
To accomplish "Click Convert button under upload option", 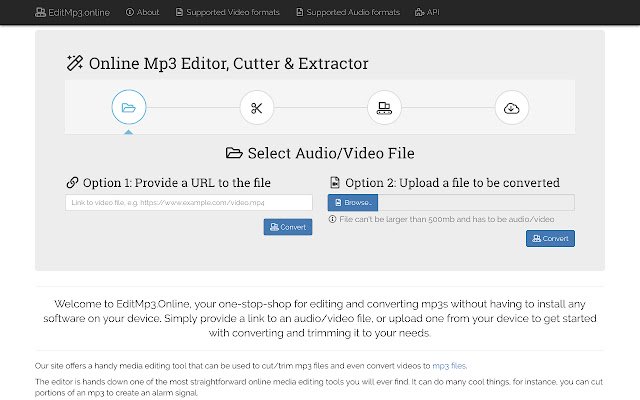I will point(550,238).
